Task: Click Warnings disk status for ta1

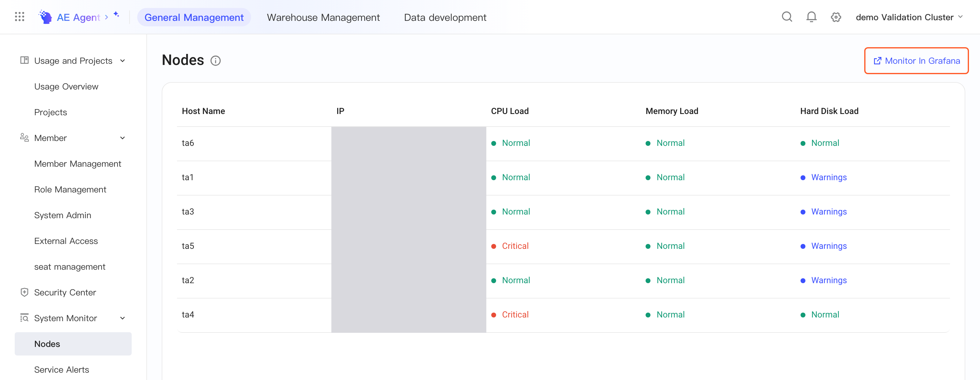Action: point(824,177)
